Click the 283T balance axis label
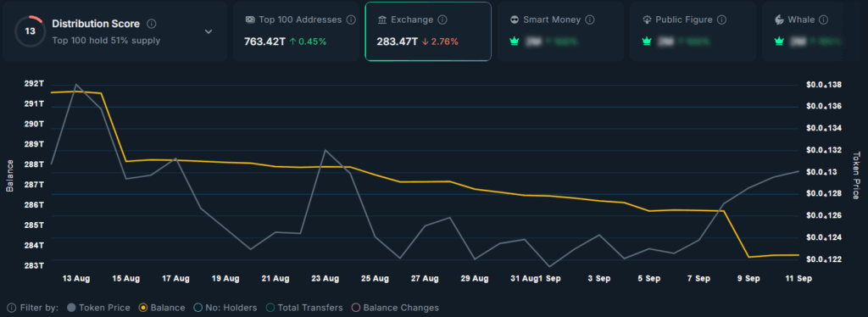The image size is (868, 317). (34, 265)
